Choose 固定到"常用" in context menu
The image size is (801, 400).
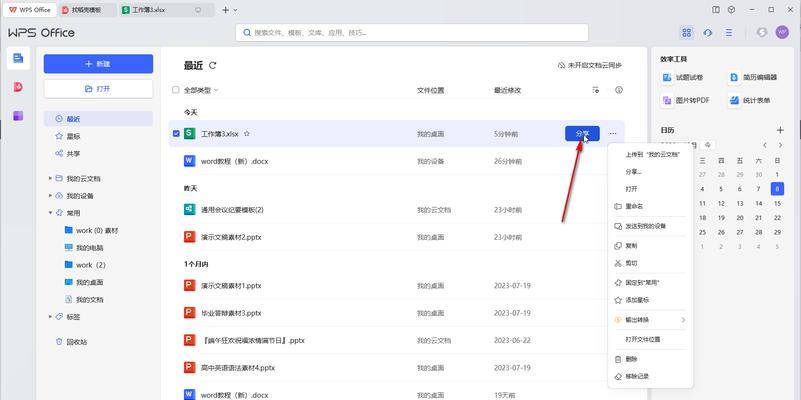[x=650, y=283]
